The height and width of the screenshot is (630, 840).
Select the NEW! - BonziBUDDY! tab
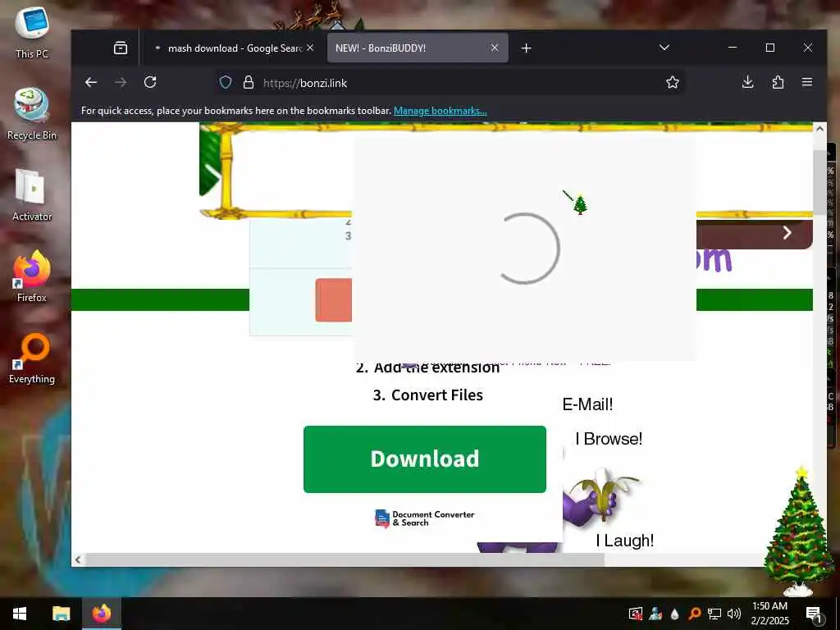[x=418, y=48]
